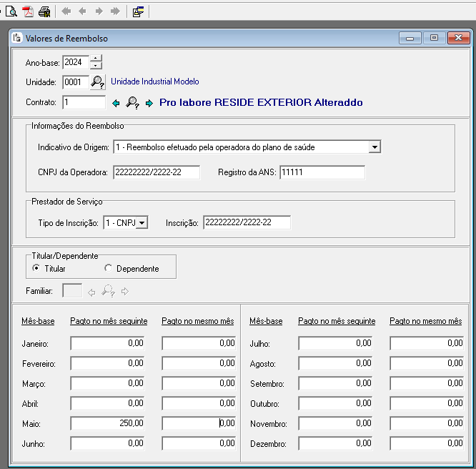Increase Ano-base with up spinner arrow

[x=96, y=59]
